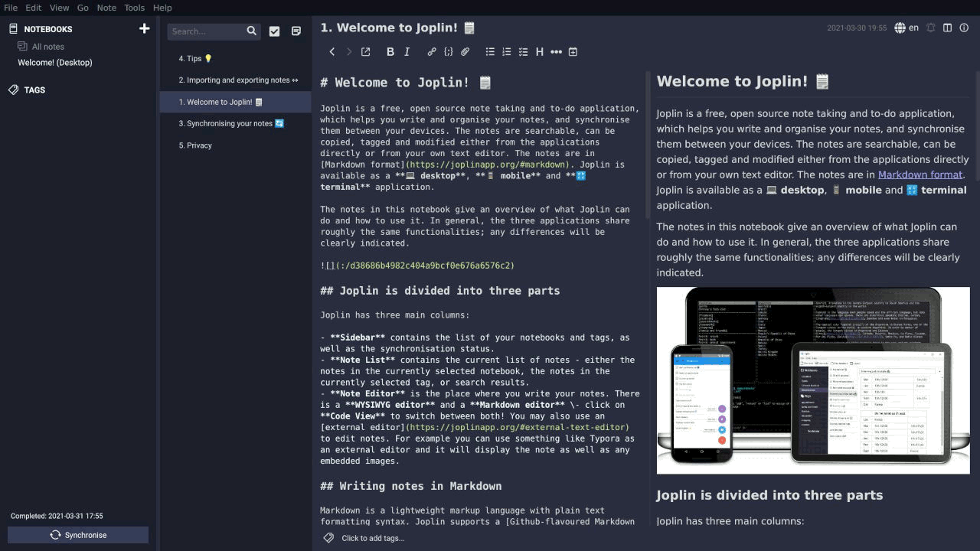Click the TAGS section header

34,90
